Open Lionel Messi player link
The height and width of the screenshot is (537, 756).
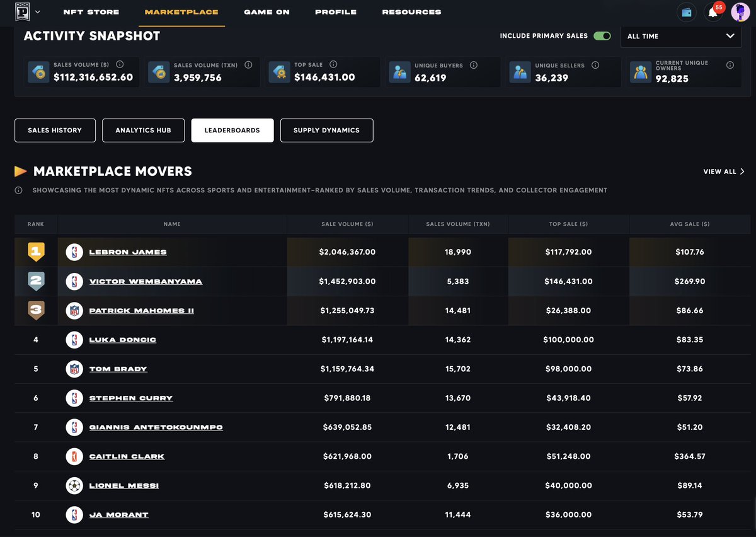[124, 485]
